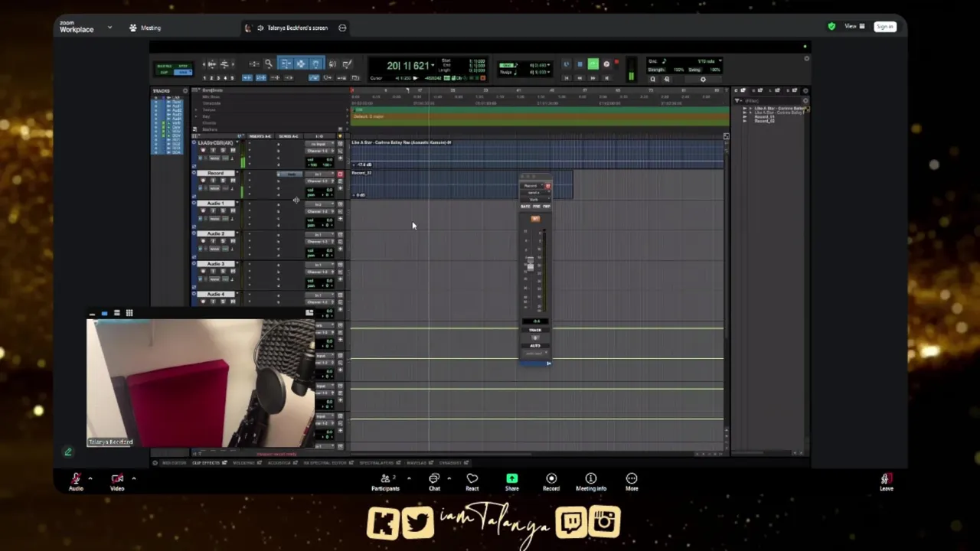Open main counter format dropdown
Image resolution: width=980 pixels, height=551 pixels.
(433, 65)
